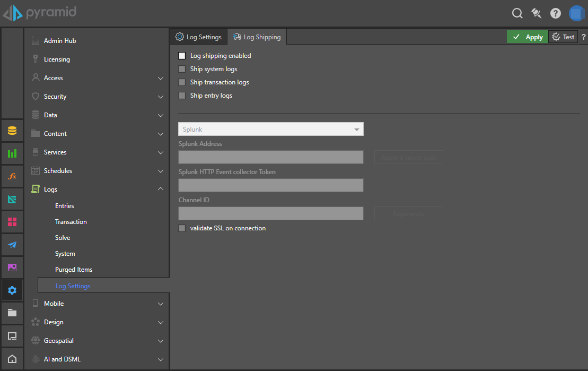Image resolution: width=588 pixels, height=371 pixels.
Task: Switch to the Log Settings tab
Action: pyautogui.click(x=199, y=37)
